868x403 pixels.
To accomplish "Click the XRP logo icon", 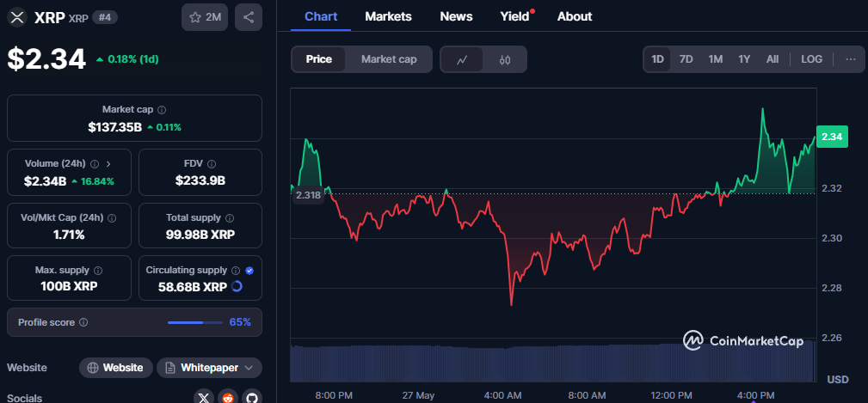I will (x=17, y=17).
